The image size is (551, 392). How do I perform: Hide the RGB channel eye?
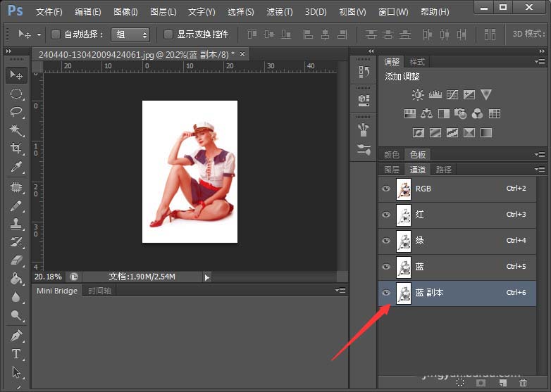click(x=386, y=189)
